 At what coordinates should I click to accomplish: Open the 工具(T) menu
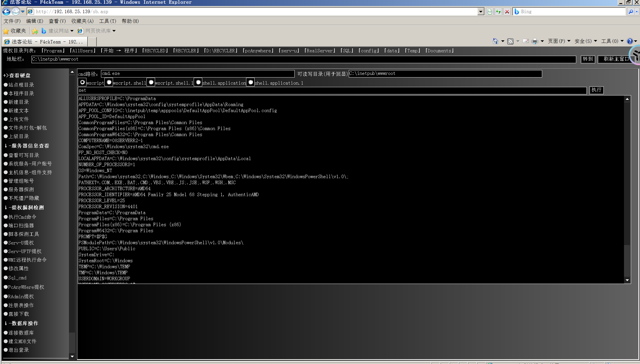coord(108,21)
